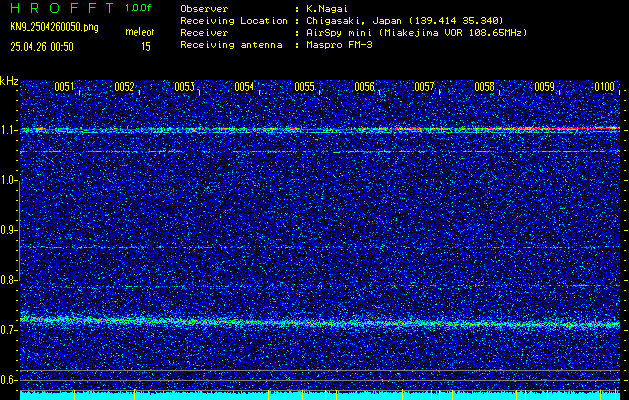The width and height of the screenshot is (629, 400).
Task: Click the Receiving Location field label
Action: tap(234, 21)
